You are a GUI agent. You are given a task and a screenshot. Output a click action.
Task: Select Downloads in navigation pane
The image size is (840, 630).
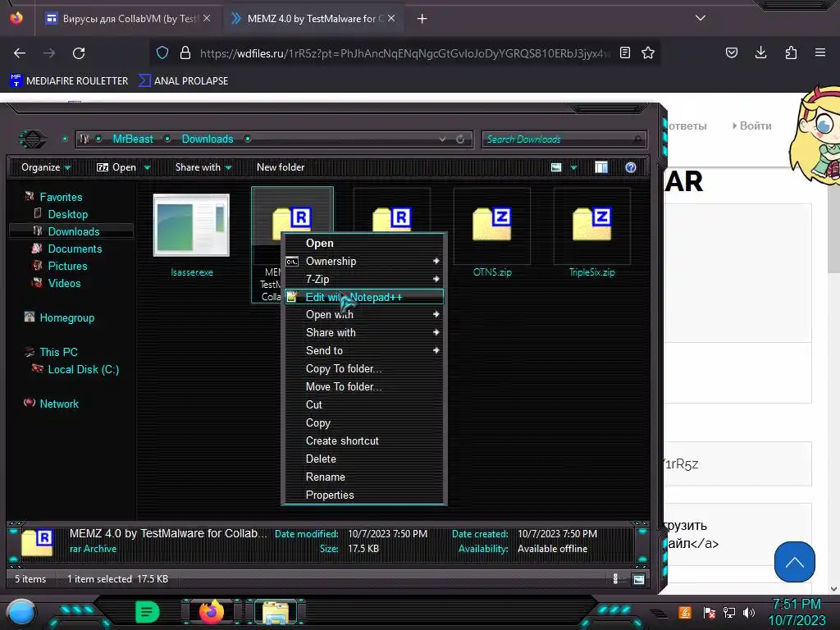(73, 231)
